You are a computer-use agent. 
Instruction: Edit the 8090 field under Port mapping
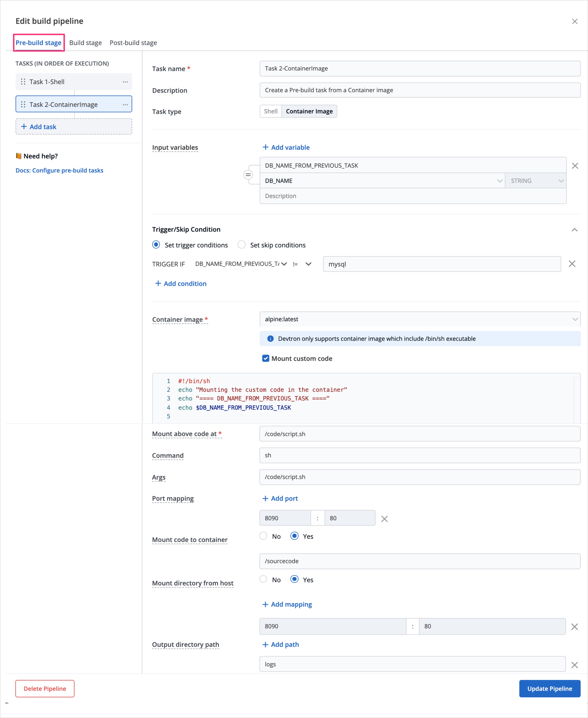(285, 518)
